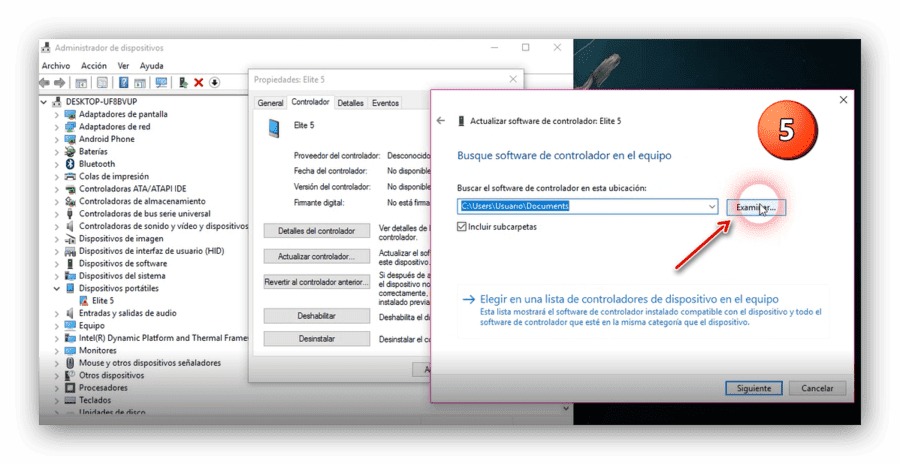Switch to Controlador tab in Propiedades
900x464 pixels.
(311, 102)
